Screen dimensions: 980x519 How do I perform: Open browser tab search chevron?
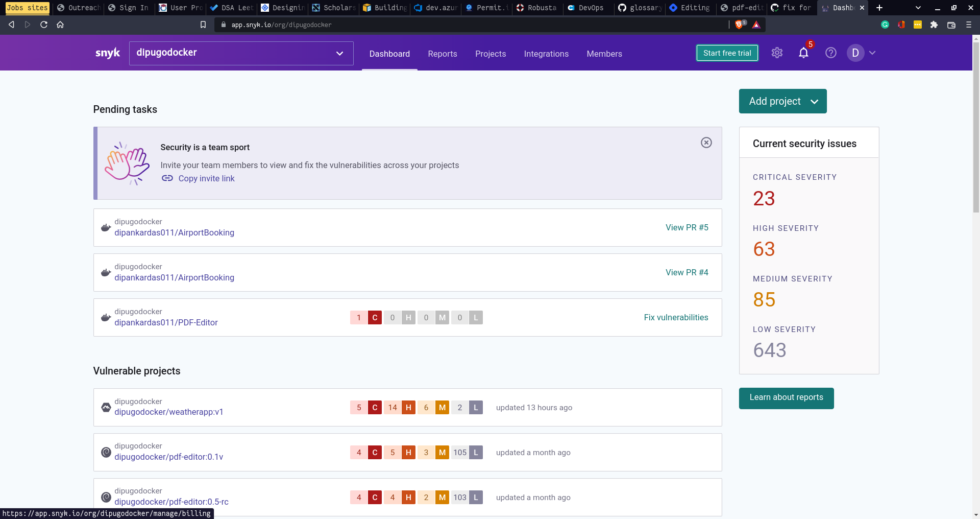point(918,8)
